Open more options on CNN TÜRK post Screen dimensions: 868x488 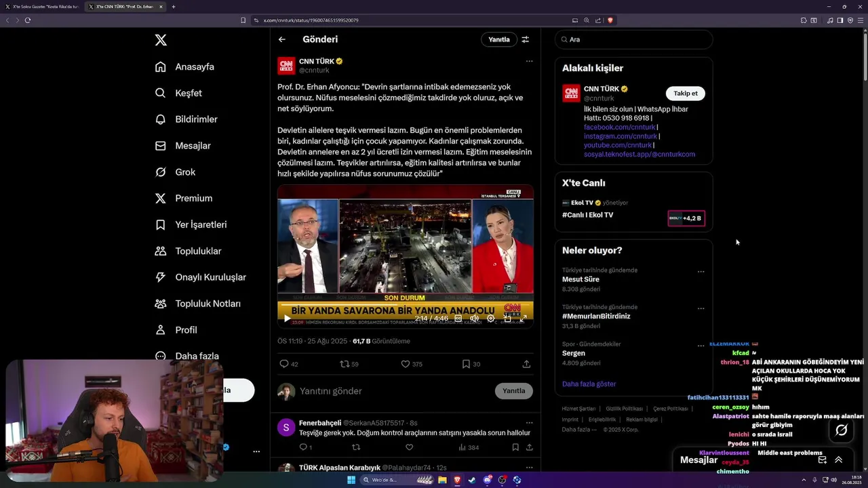tap(529, 61)
